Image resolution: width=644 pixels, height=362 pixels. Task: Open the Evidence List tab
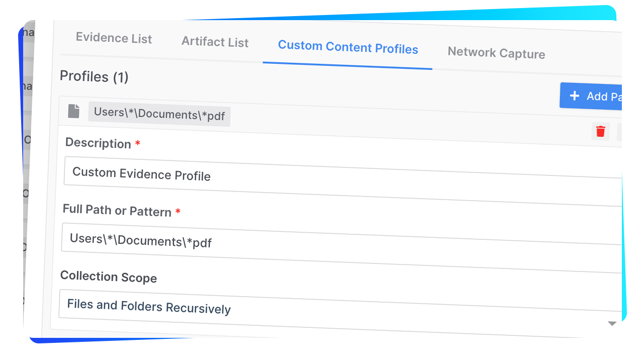114,39
